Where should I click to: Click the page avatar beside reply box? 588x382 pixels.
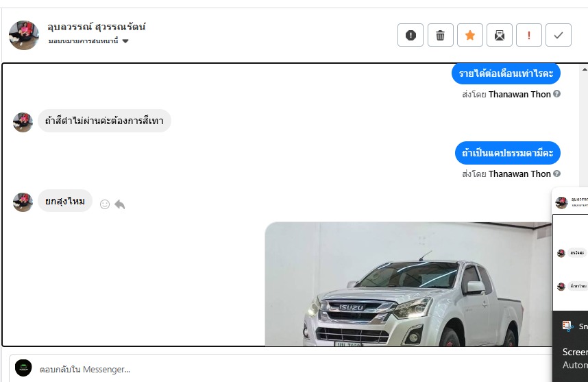coord(23,368)
